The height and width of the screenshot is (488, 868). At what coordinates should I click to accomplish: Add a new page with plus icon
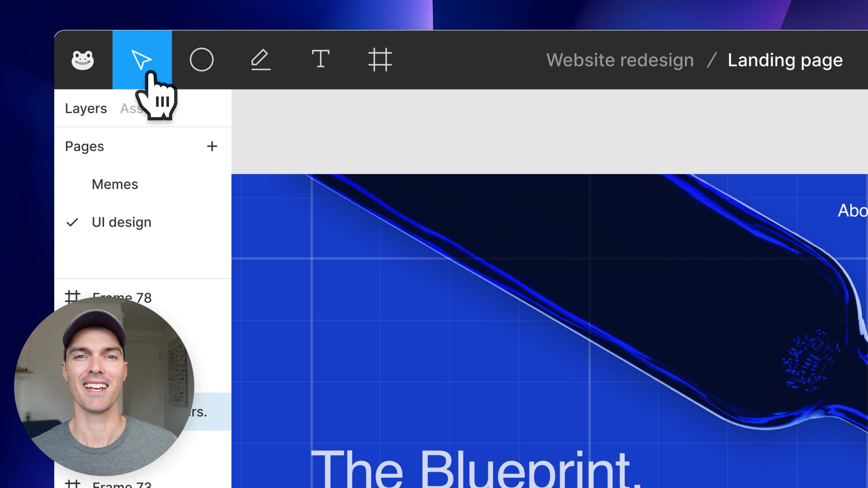point(212,146)
